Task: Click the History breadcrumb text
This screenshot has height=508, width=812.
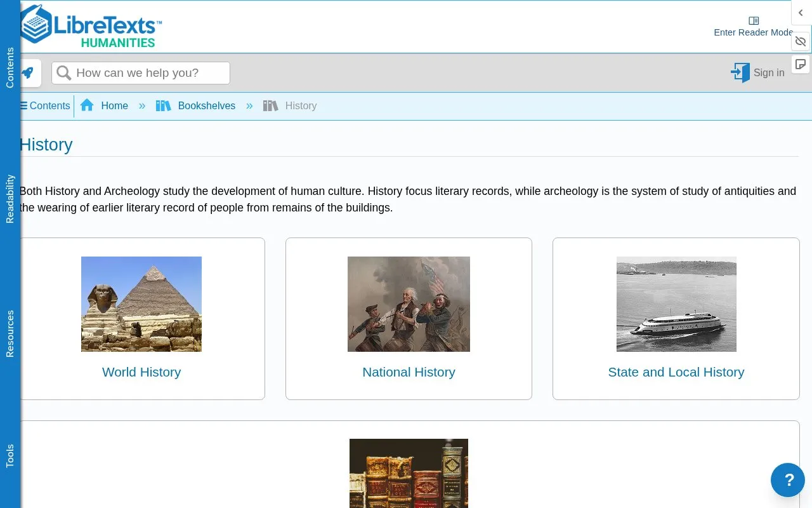Action: pyautogui.click(x=301, y=106)
